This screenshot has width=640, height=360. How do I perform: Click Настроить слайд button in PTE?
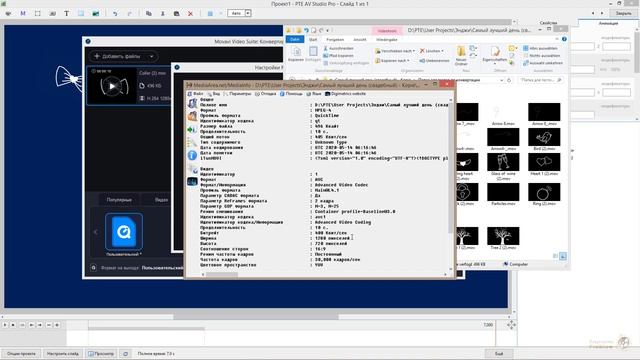pos(62,353)
